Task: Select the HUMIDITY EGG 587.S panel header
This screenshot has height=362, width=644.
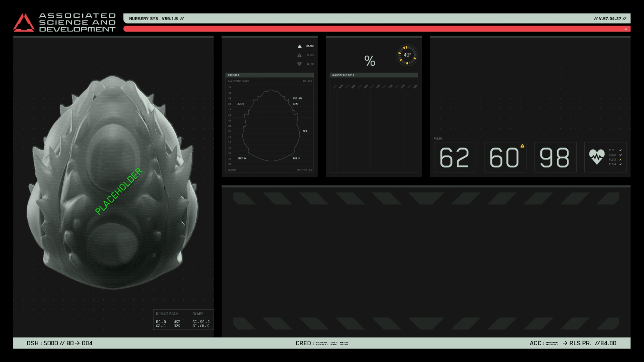Action: (x=373, y=75)
